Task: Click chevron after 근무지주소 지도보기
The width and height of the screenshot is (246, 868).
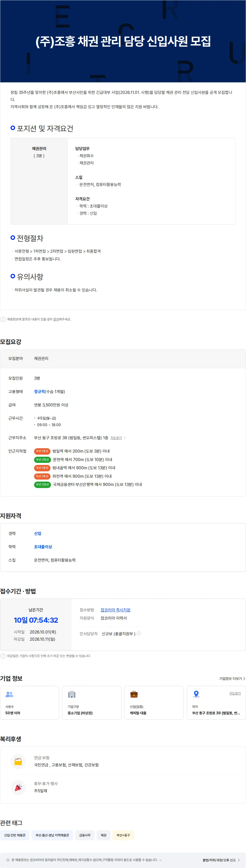Action: pyautogui.click(x=125, y=438)
